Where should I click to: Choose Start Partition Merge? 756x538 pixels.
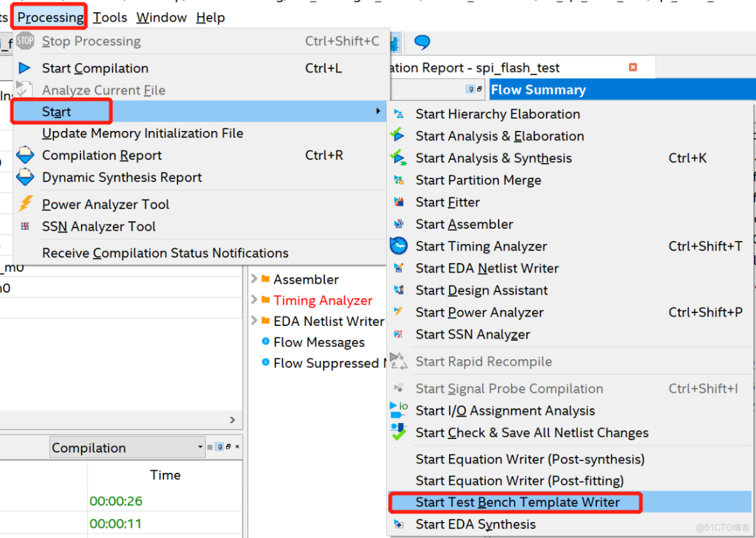point(570,180)
